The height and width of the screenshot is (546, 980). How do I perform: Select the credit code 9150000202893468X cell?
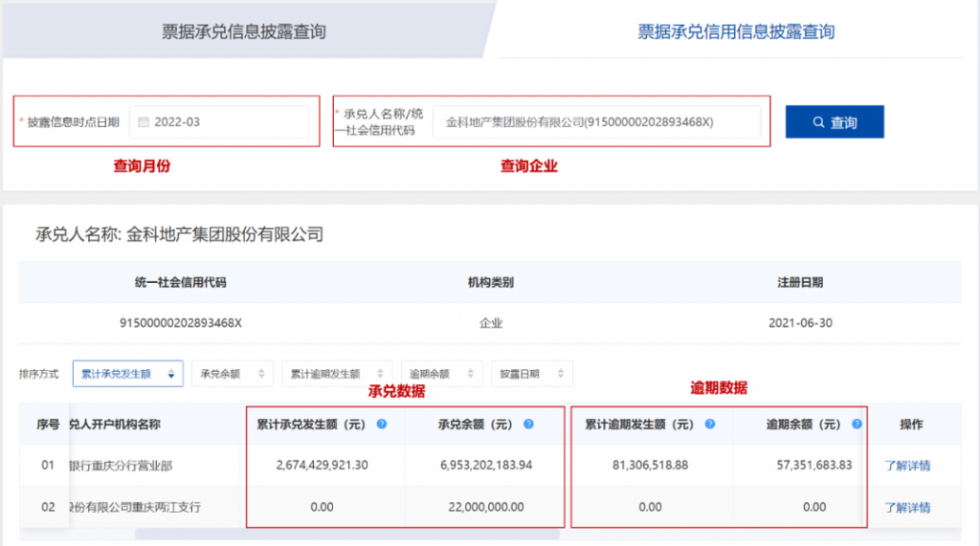(181, 323)
